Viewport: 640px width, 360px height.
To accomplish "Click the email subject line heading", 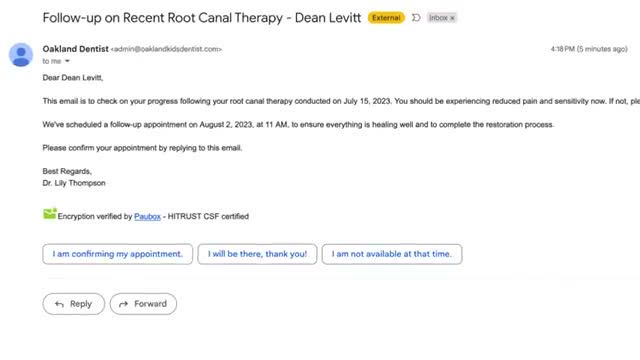I will (202, 18).
